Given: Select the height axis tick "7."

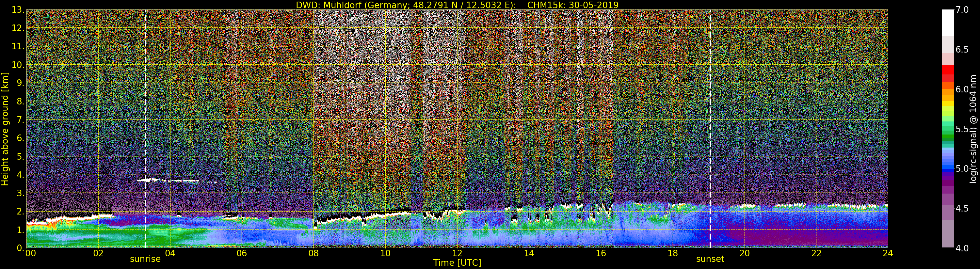Looking at the screenshot, I should tap(20, 120).
